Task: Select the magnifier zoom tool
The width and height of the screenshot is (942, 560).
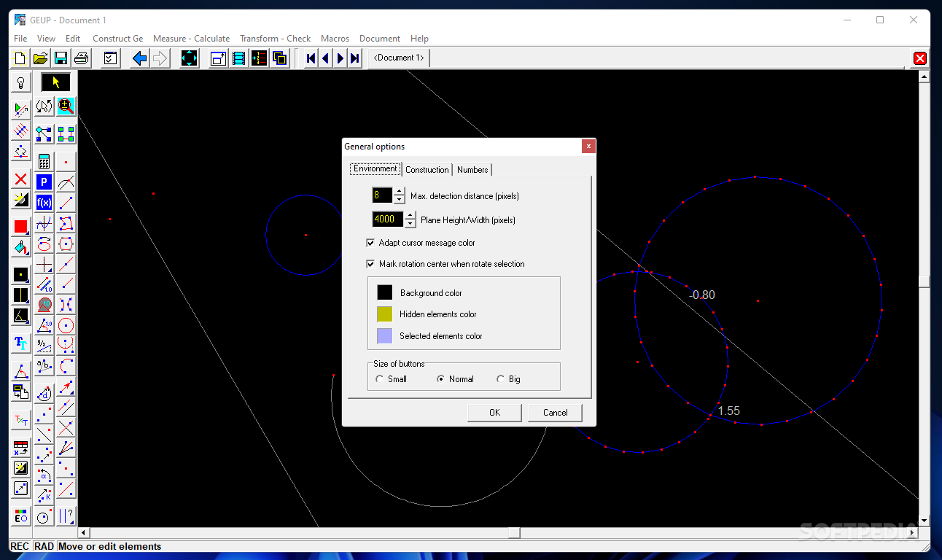Action: pos(66,106)
